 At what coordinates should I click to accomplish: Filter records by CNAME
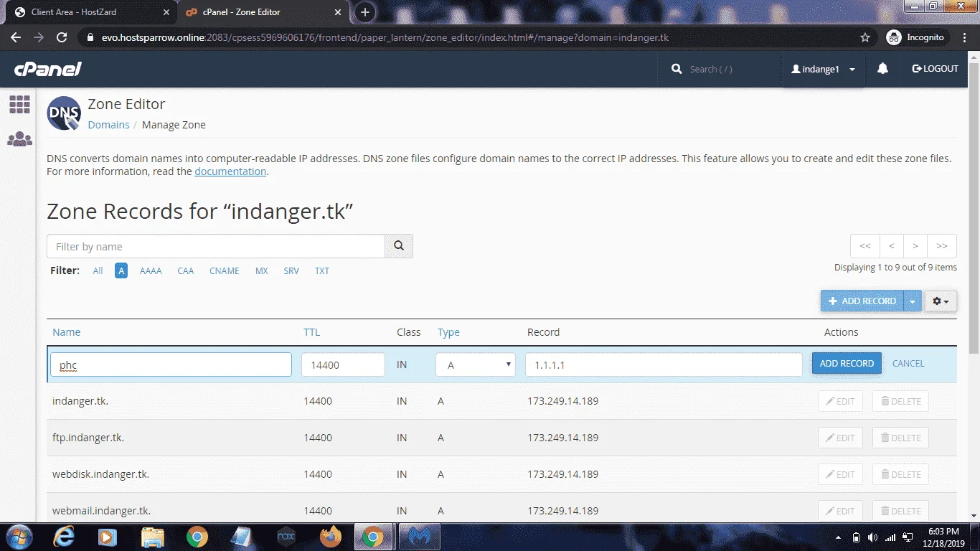click(x=225, y=271)
